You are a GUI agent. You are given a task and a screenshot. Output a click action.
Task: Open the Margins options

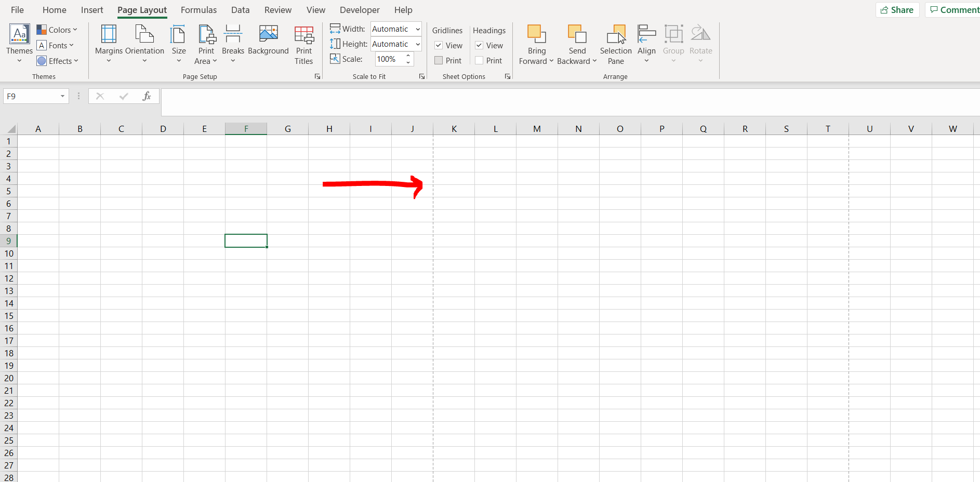[x=109, y=44]
